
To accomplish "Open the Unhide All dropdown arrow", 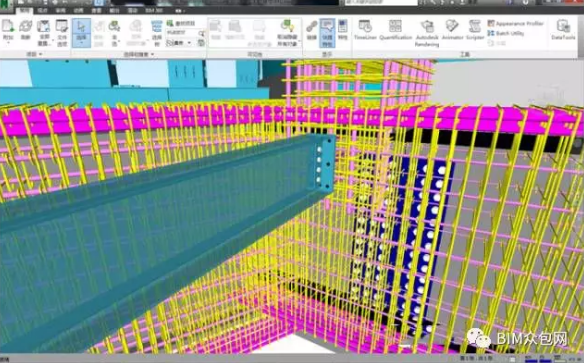I will pyautogui.click(x=299, y=40).
